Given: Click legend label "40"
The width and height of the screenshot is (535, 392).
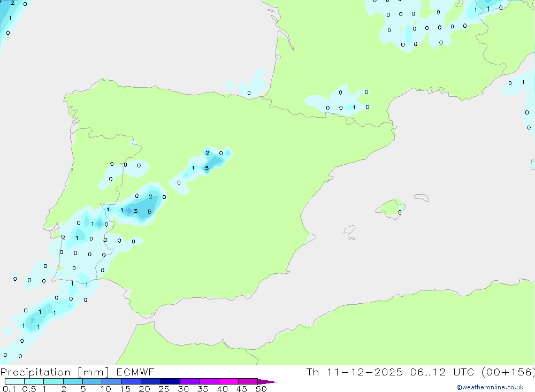Looking at the screenshot, I should point(223,389).
